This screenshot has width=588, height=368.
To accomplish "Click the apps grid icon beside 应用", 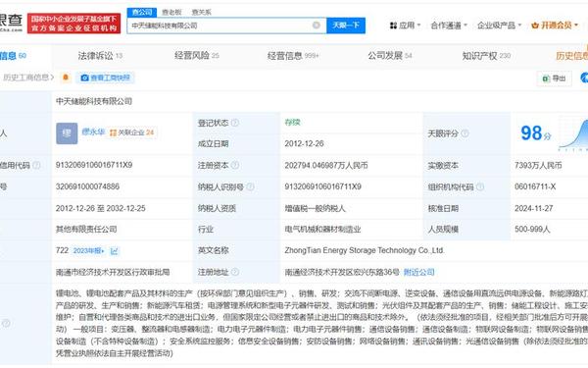I will (393, 26).
